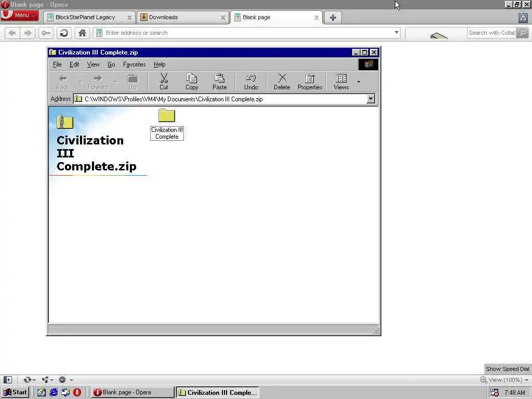Open the Back history dropdown arrow
The height and width of the screenshot is (399, 532).
[81, 82]
